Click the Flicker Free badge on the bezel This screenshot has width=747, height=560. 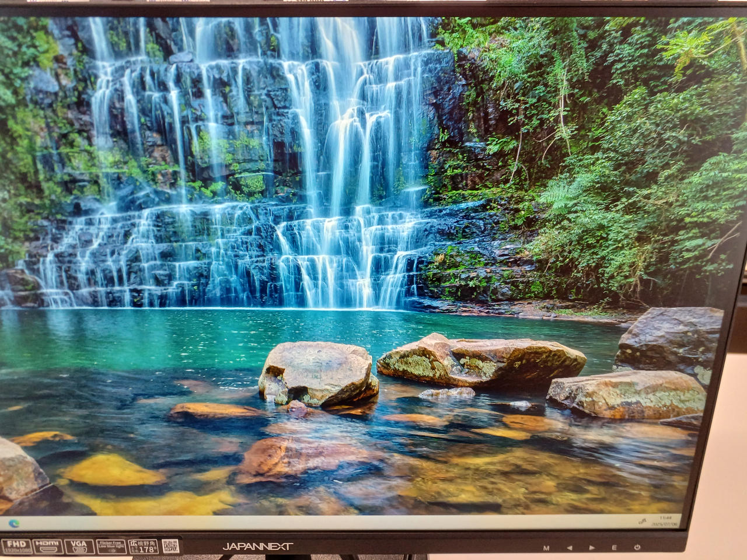point(110,546)
